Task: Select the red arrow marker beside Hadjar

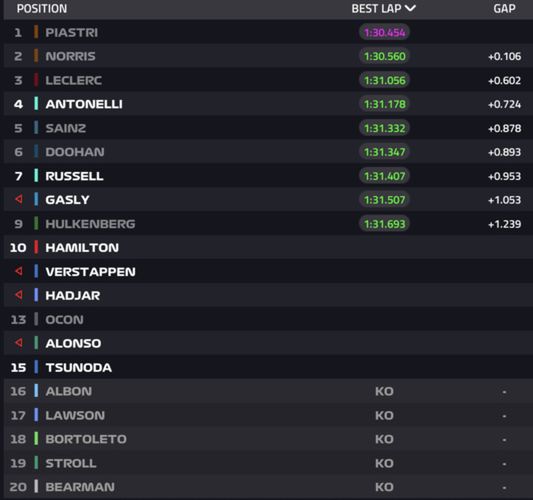Action: point(19,295)
